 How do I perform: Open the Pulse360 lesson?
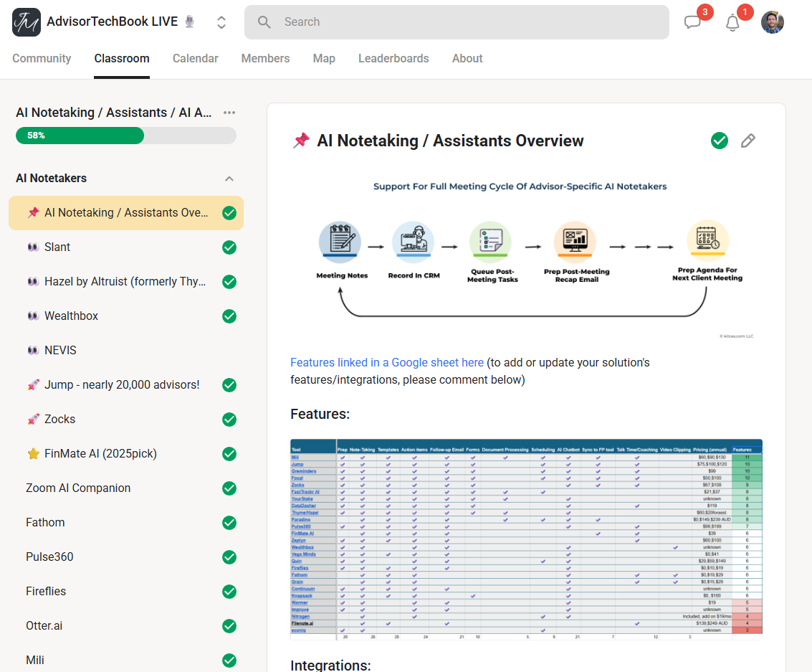click(x=126, y=557)
